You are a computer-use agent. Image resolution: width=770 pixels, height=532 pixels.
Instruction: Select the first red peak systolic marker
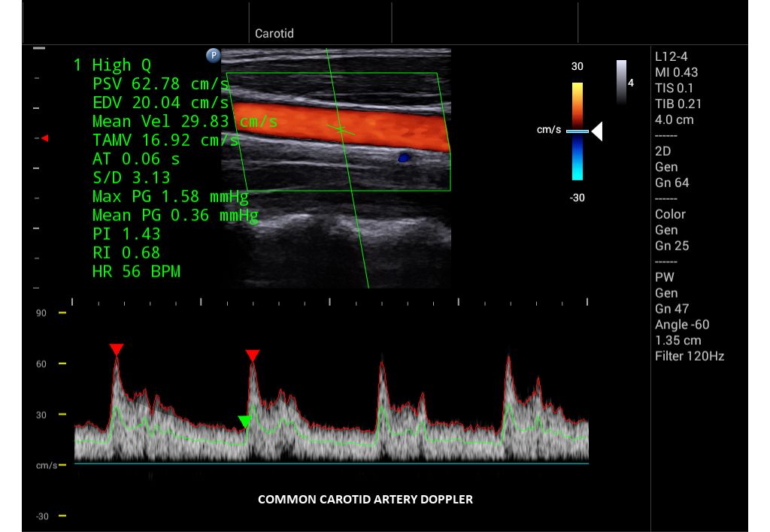pyautogui.click(x=116, y=349)
